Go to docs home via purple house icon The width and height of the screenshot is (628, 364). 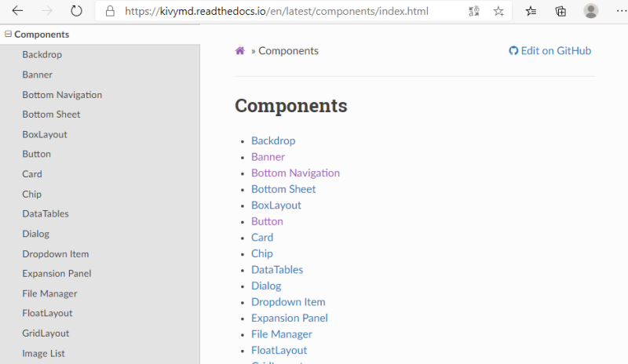point(240,50)
